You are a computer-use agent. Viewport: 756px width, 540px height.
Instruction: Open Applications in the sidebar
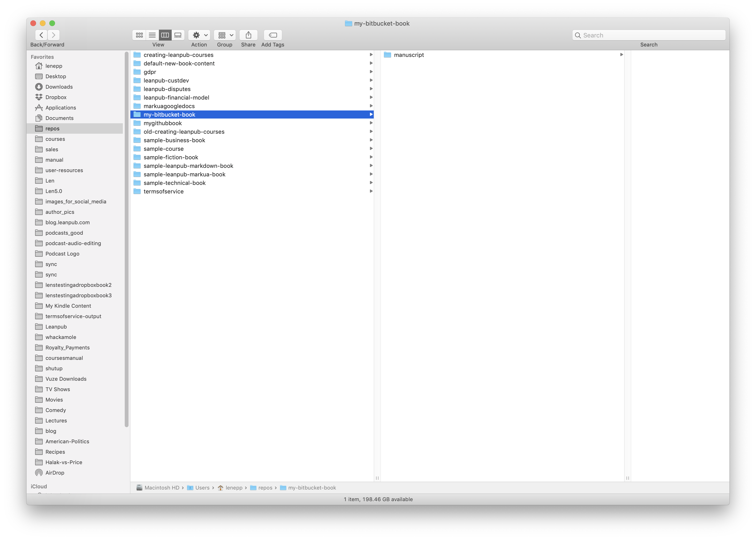point(60,108)
